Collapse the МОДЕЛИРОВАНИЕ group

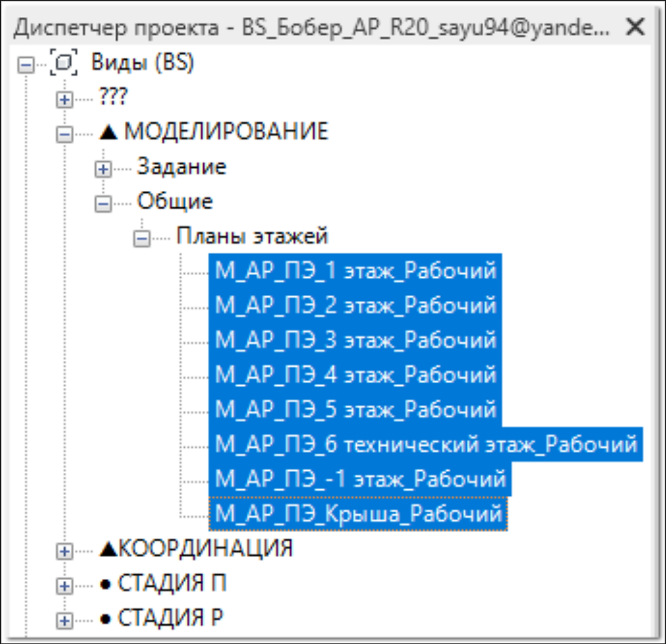tap(65, 135)
